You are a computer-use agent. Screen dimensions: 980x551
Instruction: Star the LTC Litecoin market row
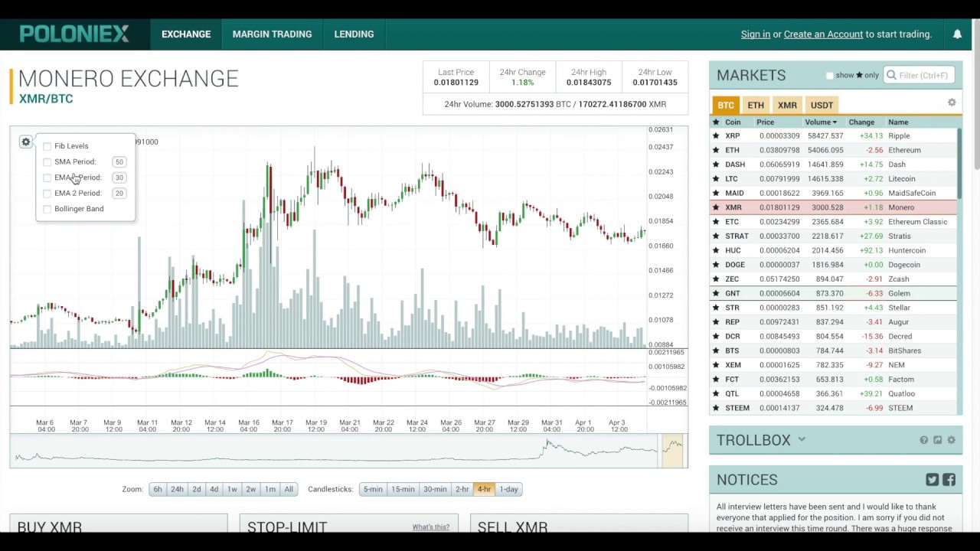716,178
